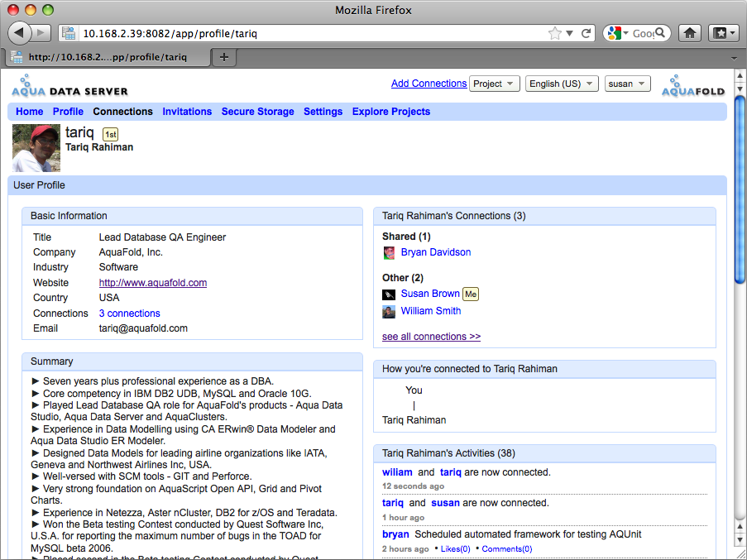747x560 pixels.
Task: Open the English (US) language dropdown
Action: coord(562,84)
